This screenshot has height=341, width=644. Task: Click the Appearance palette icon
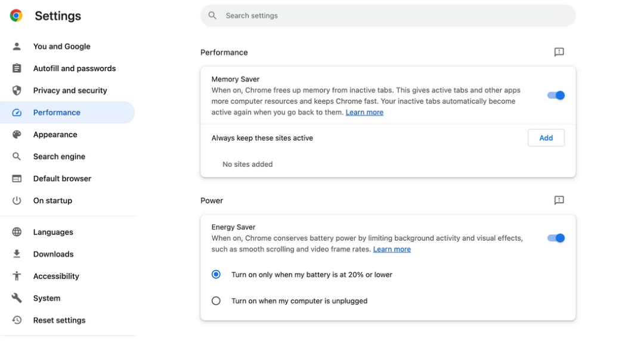[x=17, y=135]
